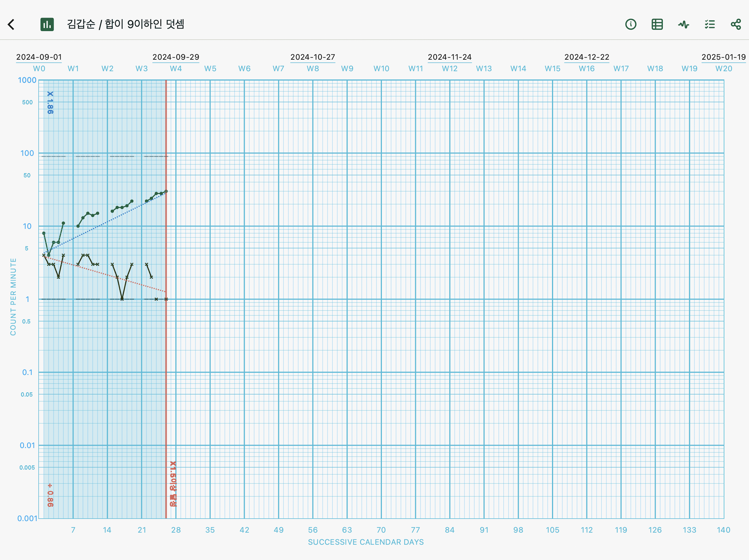749x560 pixels.
Task: Select the red X1.5 phase line label
Action: 173,484
